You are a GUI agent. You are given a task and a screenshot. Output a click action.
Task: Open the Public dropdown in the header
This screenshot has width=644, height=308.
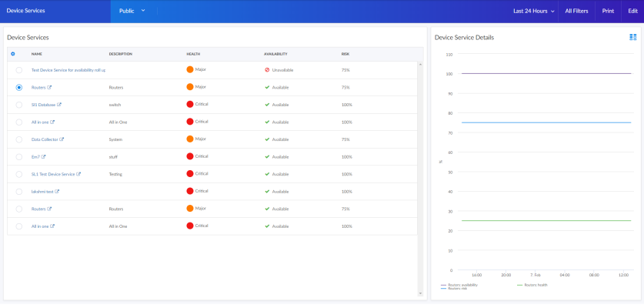click(x=132, y=11)
